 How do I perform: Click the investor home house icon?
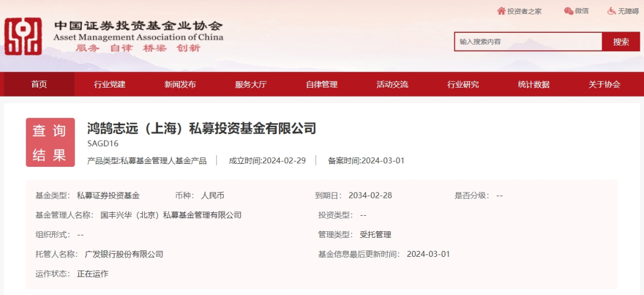pos(501,11)
